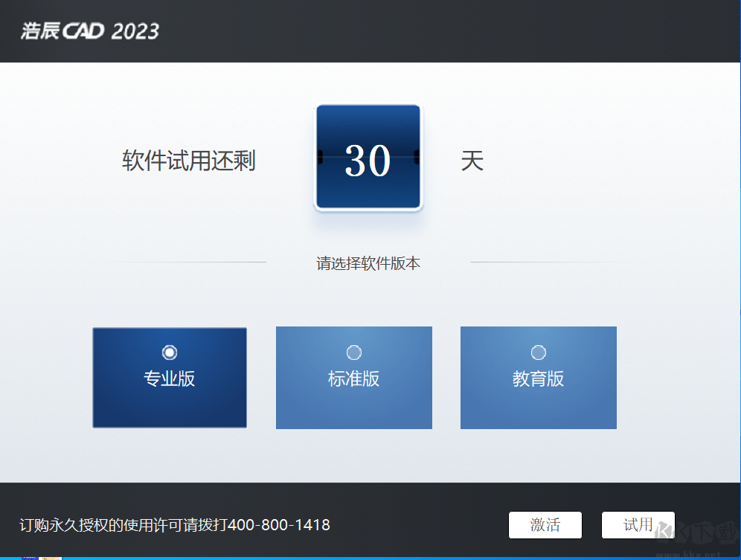Select the 标准版 (Standard) radio button

point(353,353)
